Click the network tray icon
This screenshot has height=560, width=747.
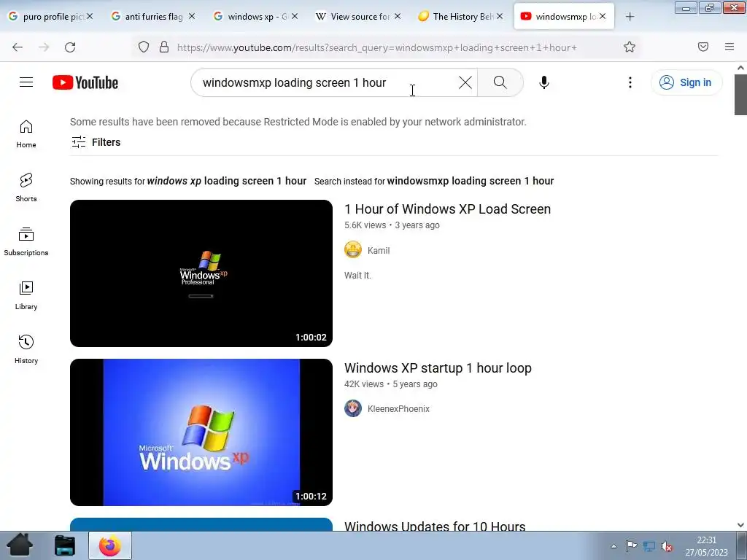coord(649,546)
